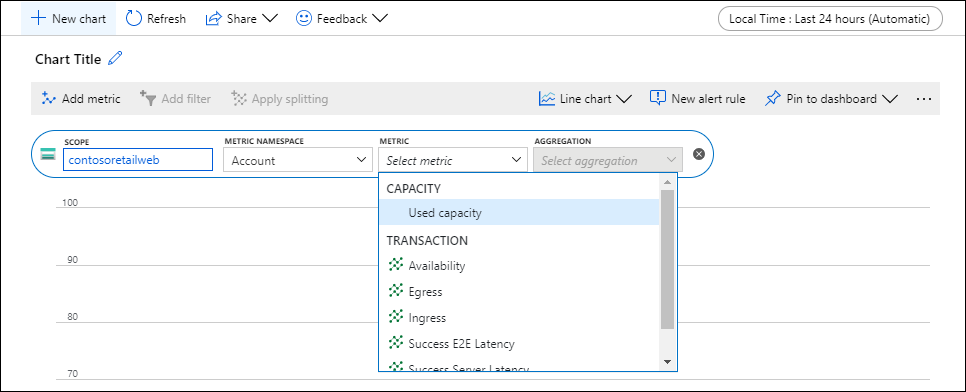Image resolution: width=966 pixels, height=392 pixels.
Task: Click the Ingress metric icon
Action: pos(396,317)
